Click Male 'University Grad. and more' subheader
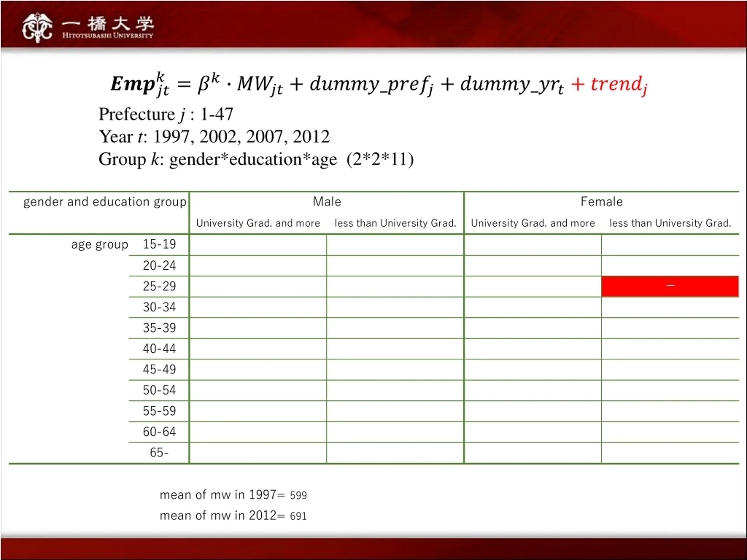Viewport: 747px width, 560px height. 258,223
